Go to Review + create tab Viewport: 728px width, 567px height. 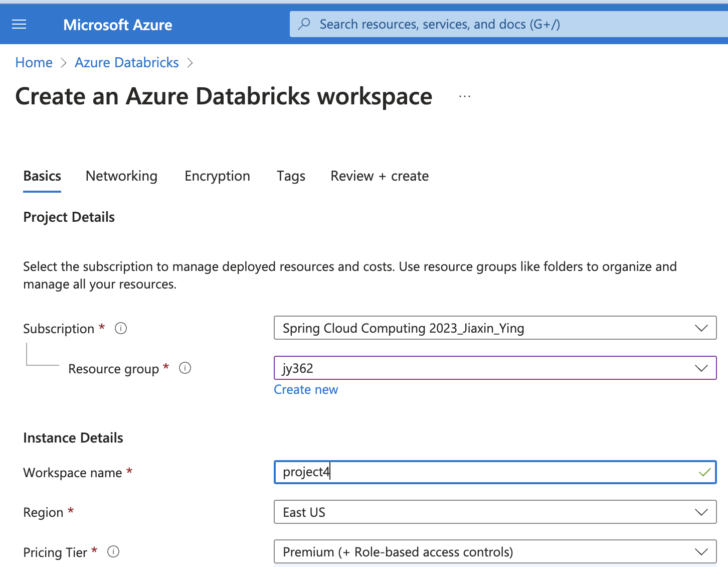point(380,176)
